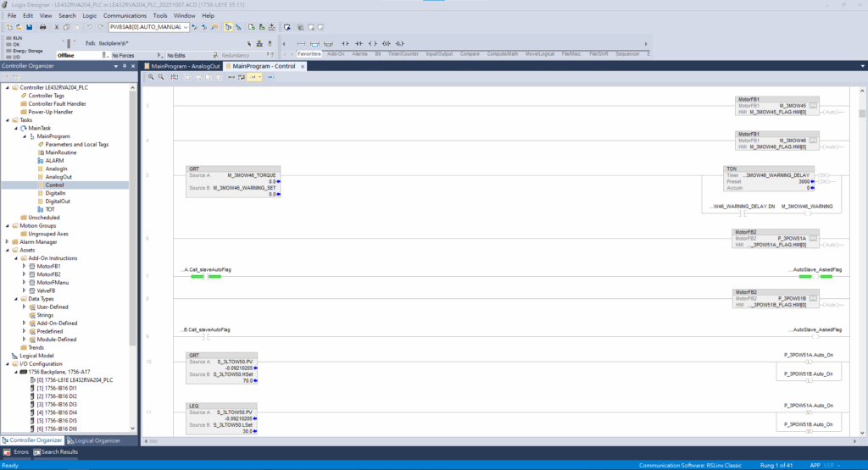Insert an Output Energize (OTE) coil
The image size is (868, 470).
tap(373, 44)
